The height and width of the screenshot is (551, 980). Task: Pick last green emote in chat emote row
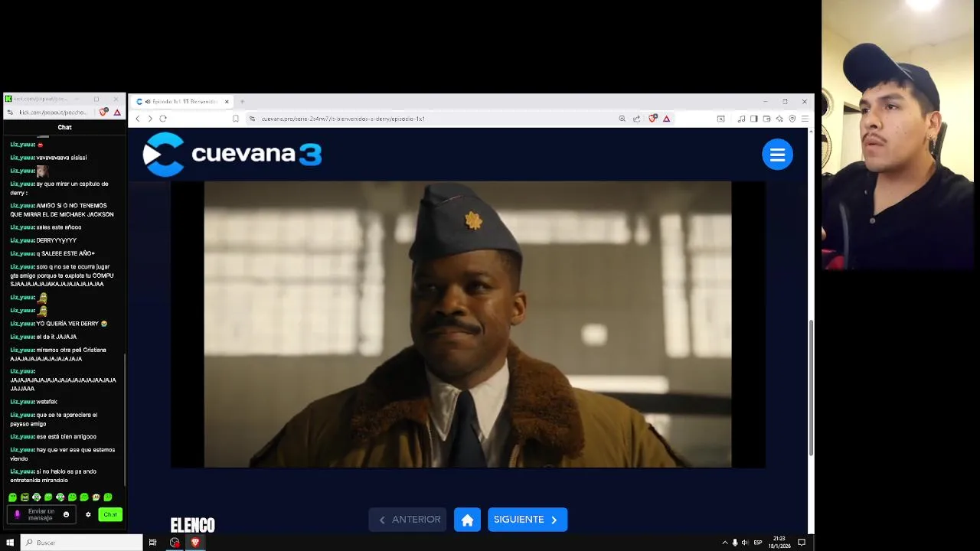pos(108,497)
